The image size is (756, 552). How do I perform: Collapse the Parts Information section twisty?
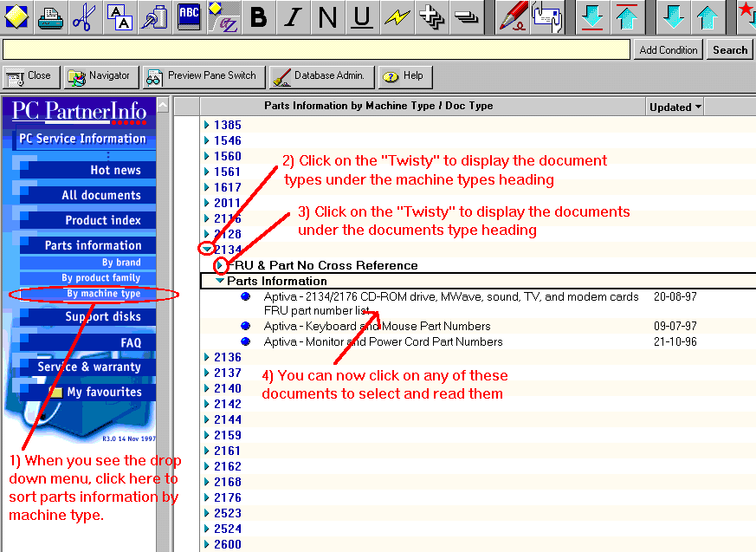click(220, 281)
